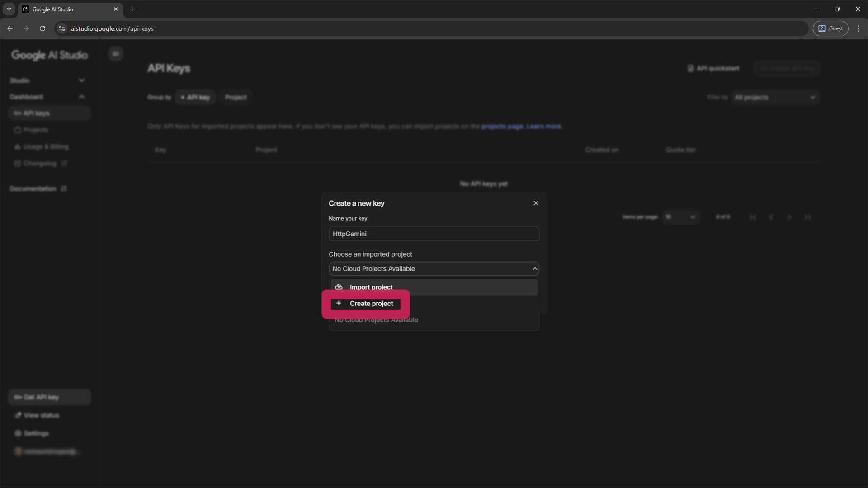The width and height of the screenshot is (868, 488).
Task: Click the Created on column header
Action: pos(602,150)
